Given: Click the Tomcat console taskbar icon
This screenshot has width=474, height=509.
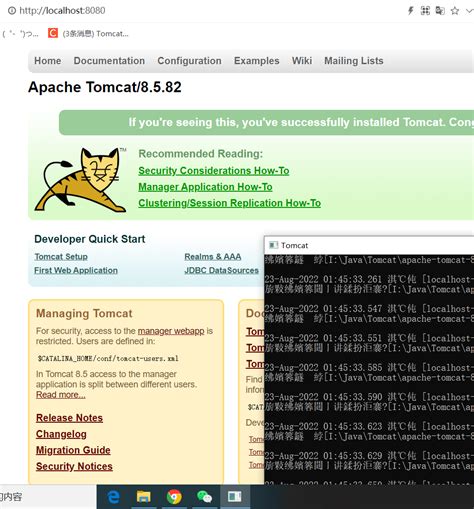Looking at the screenshot, I should [x=235, y=497].
